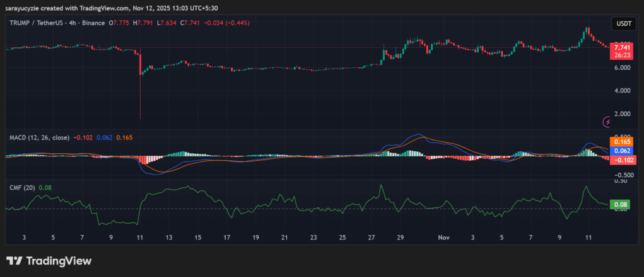
Task: Click the TradingView wordmark text
Action: 59,261
